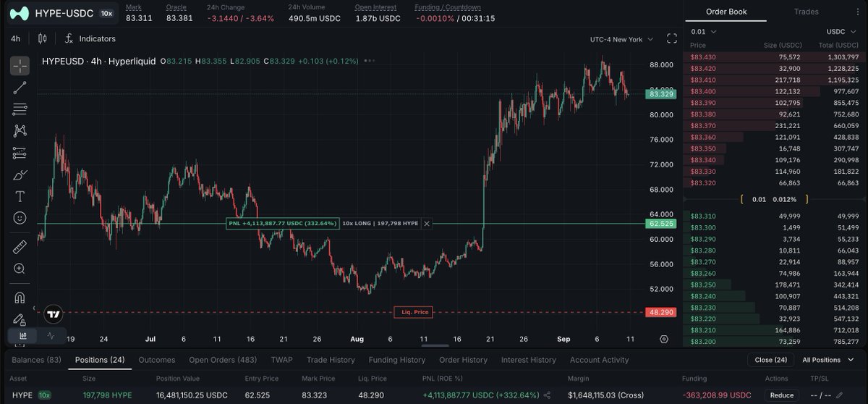Select the $83.250 bid row
Viewport: 868px width, 404px height.
tap(773, 285)
